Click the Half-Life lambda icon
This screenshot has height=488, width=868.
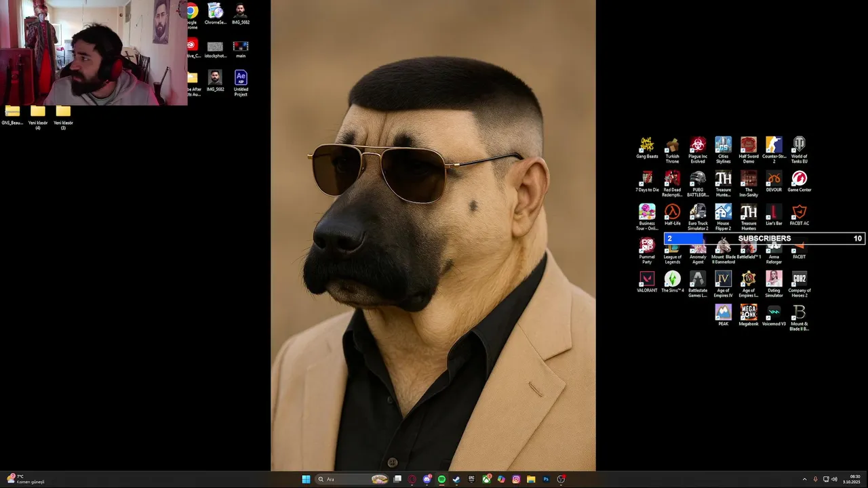point(672,215)
